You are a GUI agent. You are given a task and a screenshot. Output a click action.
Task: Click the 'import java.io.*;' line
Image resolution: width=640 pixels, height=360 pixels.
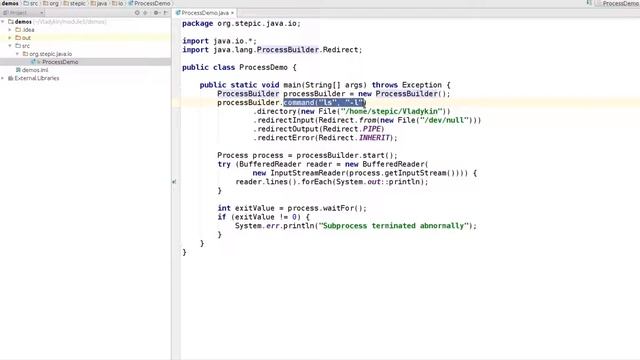click(x=219, y=41)
